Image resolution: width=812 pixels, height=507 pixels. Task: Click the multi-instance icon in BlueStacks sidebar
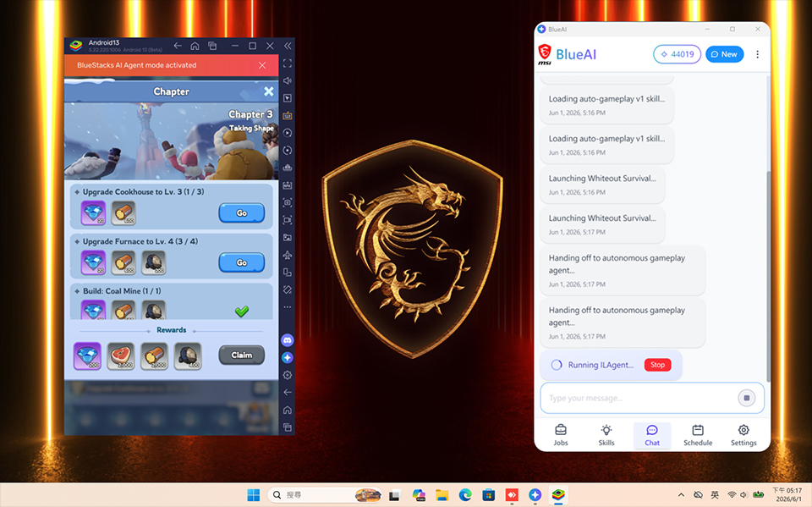click(x=288, y=273)
